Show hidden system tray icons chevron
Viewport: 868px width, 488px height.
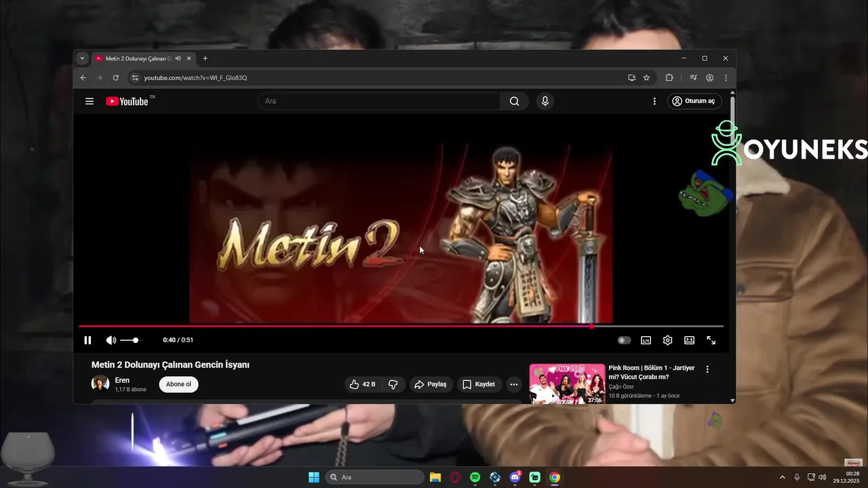(x=782, y=477)
